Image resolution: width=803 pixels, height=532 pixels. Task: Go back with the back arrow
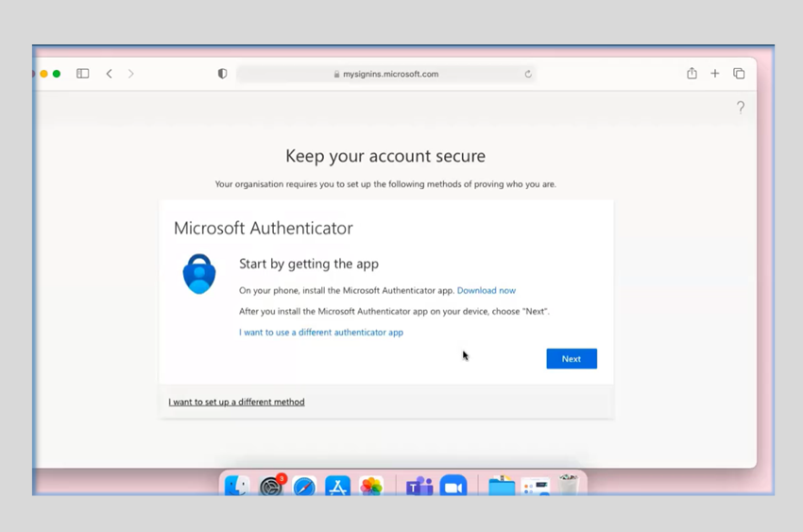109,74
